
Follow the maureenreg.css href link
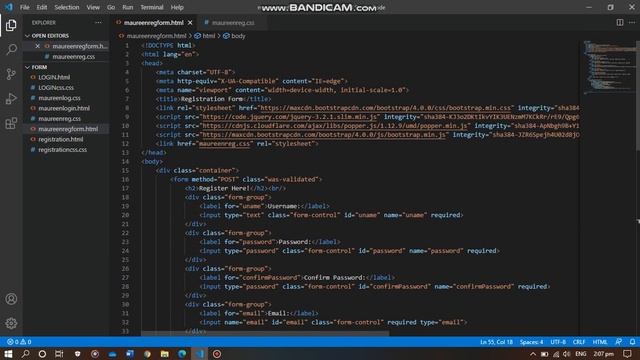click(x=224, y=144)
